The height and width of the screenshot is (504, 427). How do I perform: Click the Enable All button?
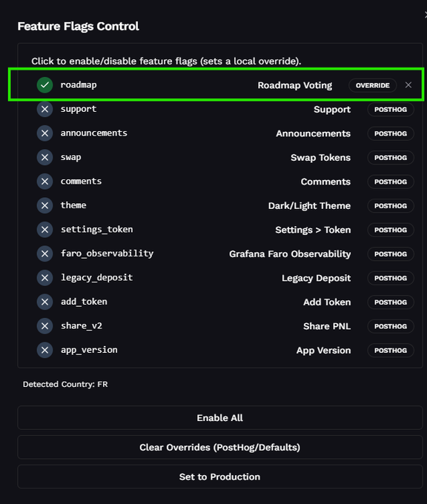pos(220,418)
